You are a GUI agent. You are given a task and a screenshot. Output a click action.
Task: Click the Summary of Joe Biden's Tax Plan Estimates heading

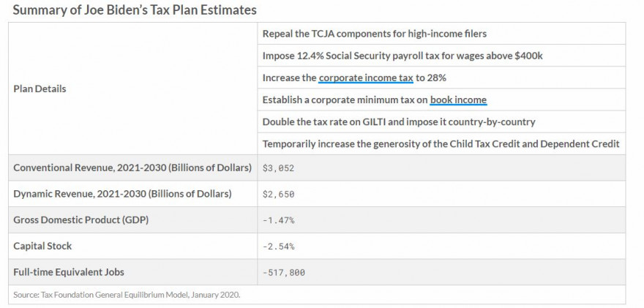coord(135,10)
